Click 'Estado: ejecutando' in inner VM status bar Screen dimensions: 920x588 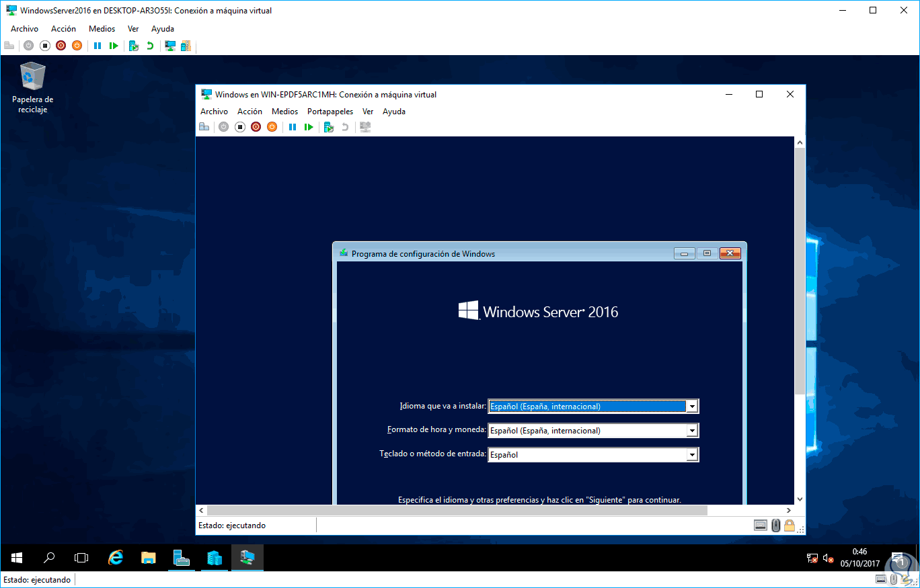(x=232, y=526)
